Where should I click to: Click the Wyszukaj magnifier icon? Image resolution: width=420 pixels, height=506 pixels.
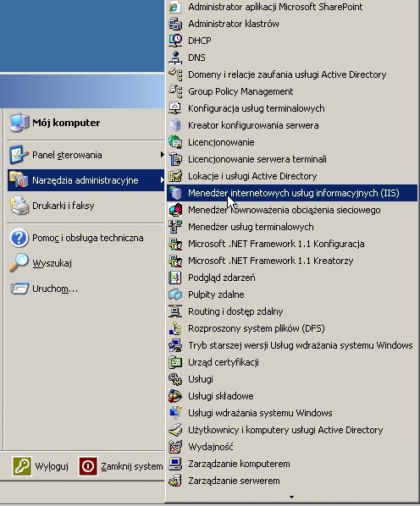pyautogui.click(x=19, y=263)
